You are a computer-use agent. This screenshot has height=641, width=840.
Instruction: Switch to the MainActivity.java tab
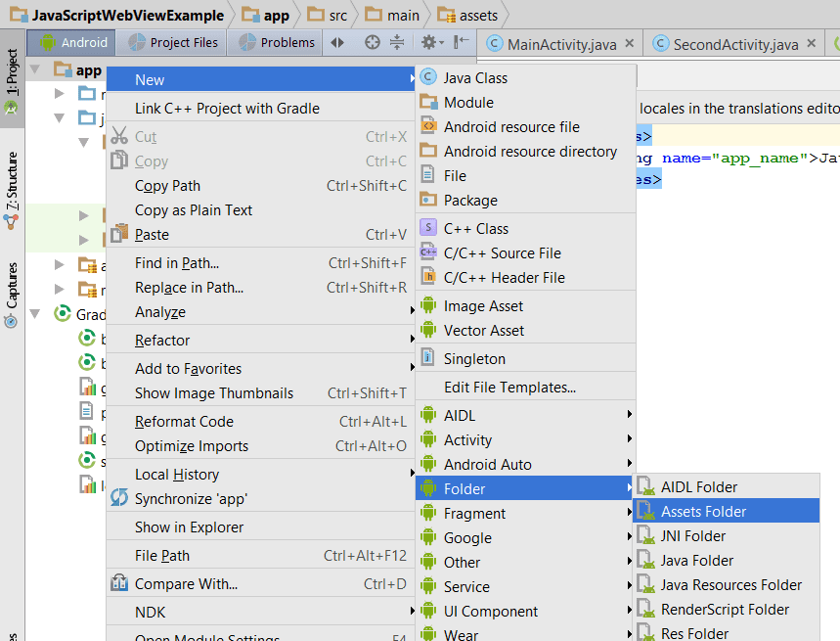[561, 44]
